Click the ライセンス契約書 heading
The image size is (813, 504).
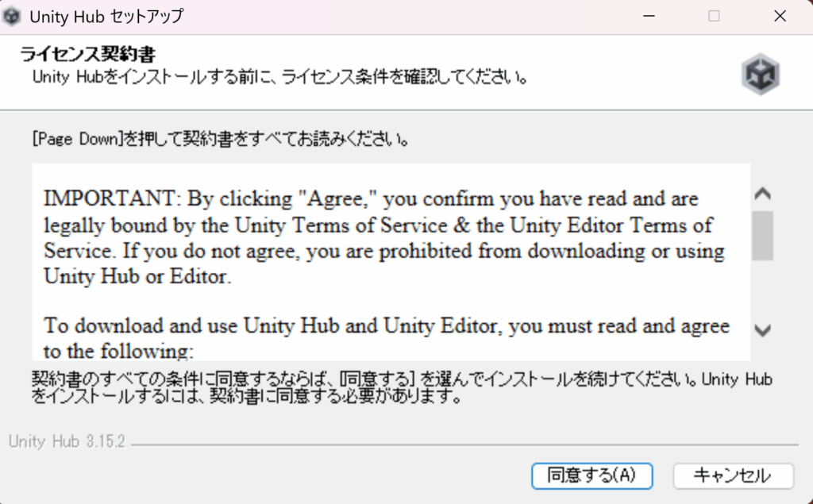tap(87, 55)
